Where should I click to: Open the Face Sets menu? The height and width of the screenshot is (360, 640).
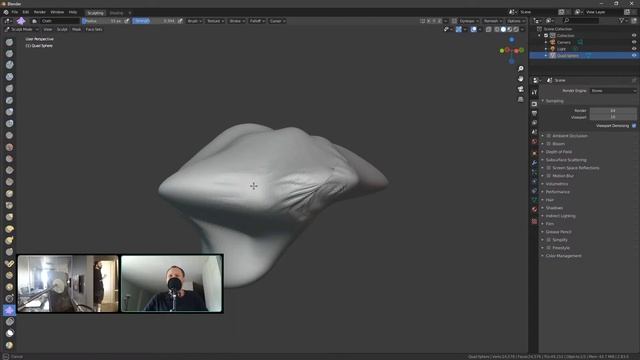click(94, 29)
